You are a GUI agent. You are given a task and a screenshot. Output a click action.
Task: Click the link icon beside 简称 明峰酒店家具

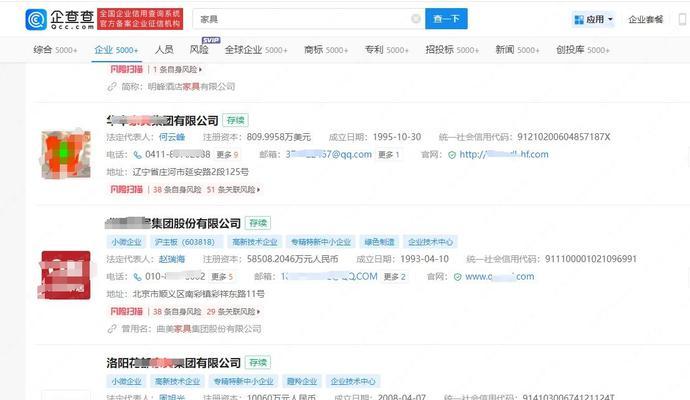pos(112,87)
